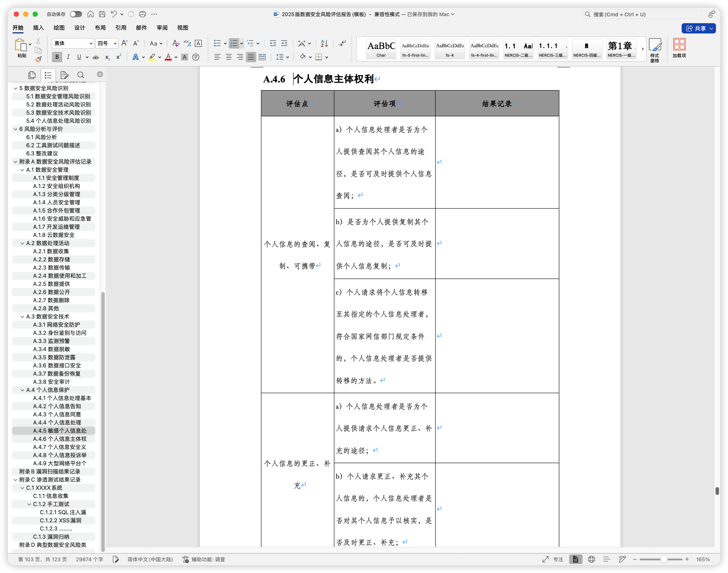Viewport: 728px width, 573px height.
Task: Open the 审阅 ribbon tab
Action: [x=162, y=28]
